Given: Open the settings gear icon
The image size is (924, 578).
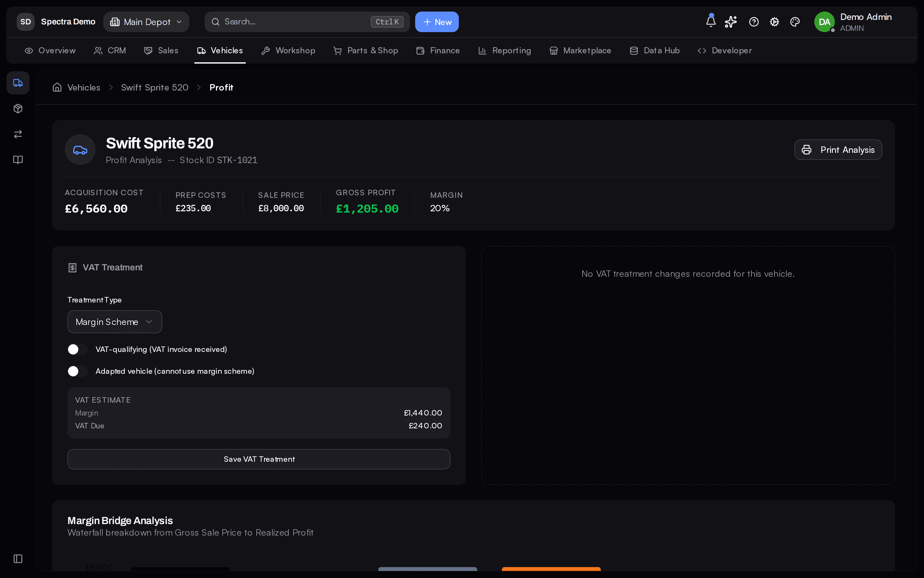Looking at the screenshot, I should point(774,22).
